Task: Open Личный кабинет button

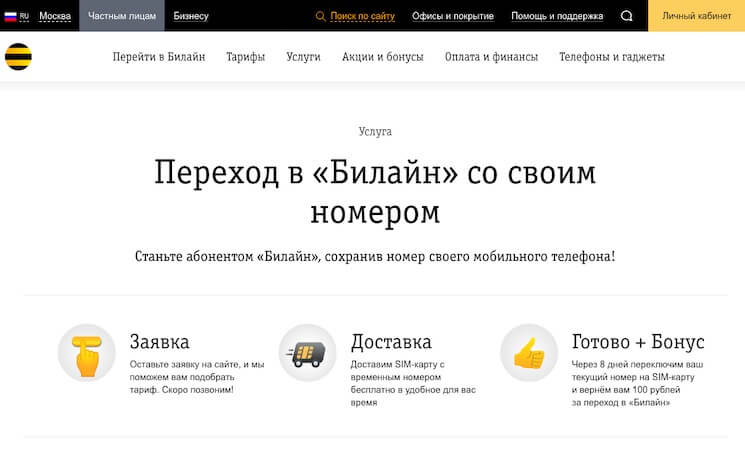Action: coord(697,16)
